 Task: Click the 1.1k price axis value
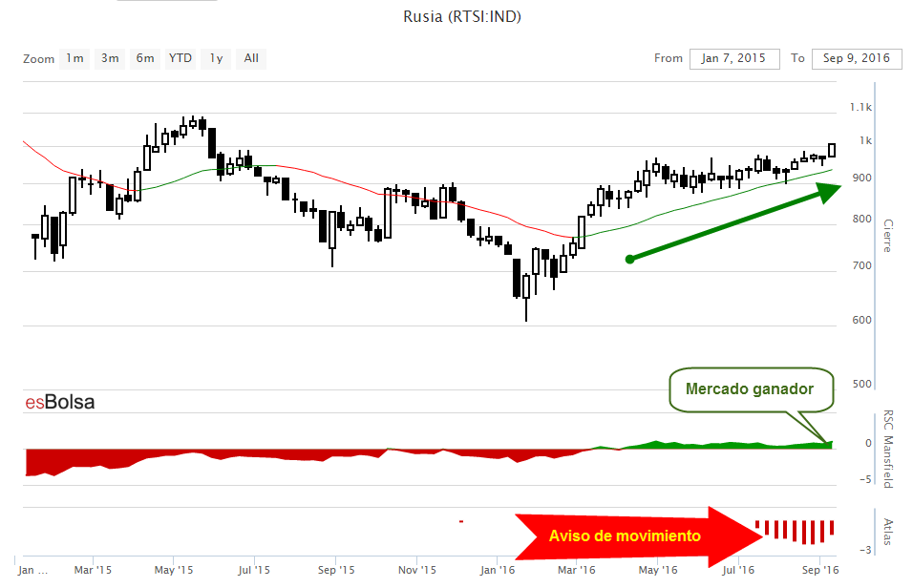tap(860, 107)
